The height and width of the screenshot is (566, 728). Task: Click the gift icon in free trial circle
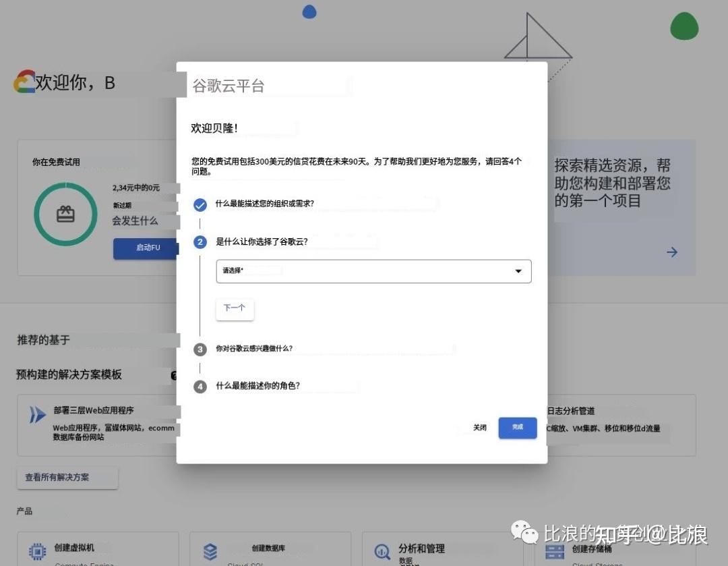click(x=65, y=215)
